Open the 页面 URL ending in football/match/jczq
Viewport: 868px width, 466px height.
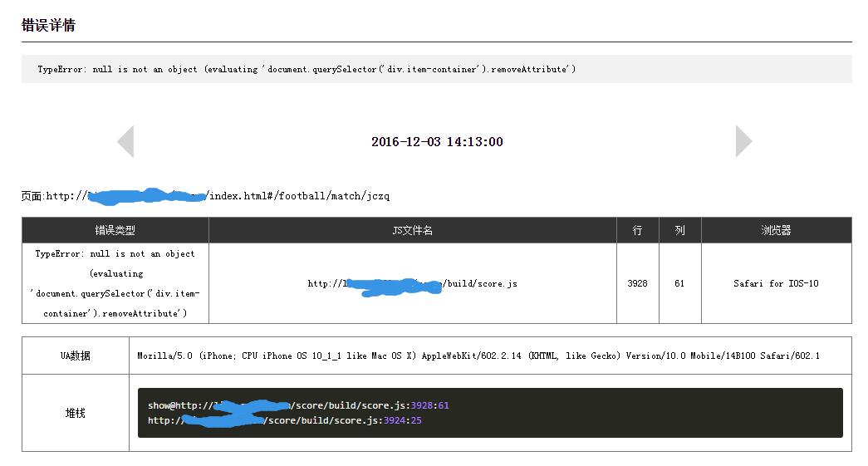coord(218,196)
